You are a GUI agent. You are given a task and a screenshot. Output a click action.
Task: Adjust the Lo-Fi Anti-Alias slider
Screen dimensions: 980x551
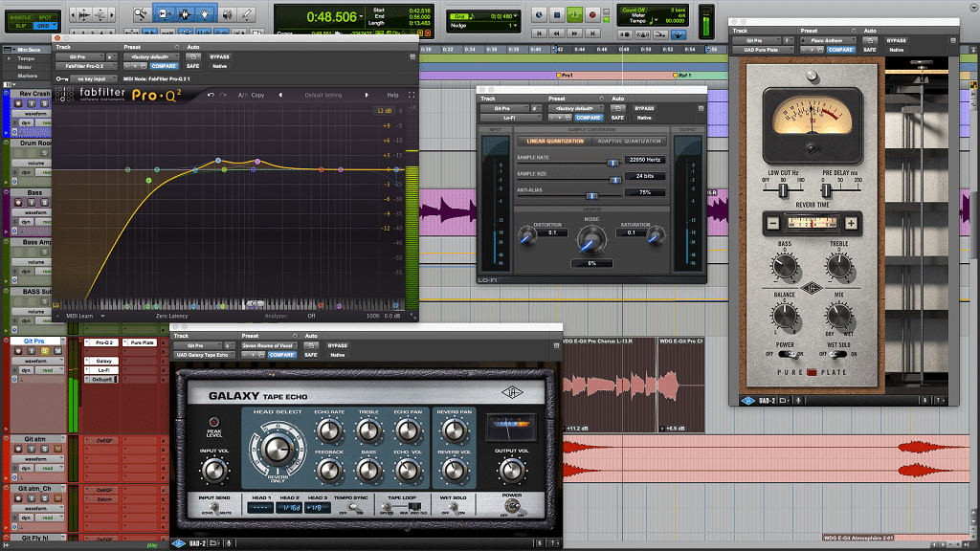591,196
